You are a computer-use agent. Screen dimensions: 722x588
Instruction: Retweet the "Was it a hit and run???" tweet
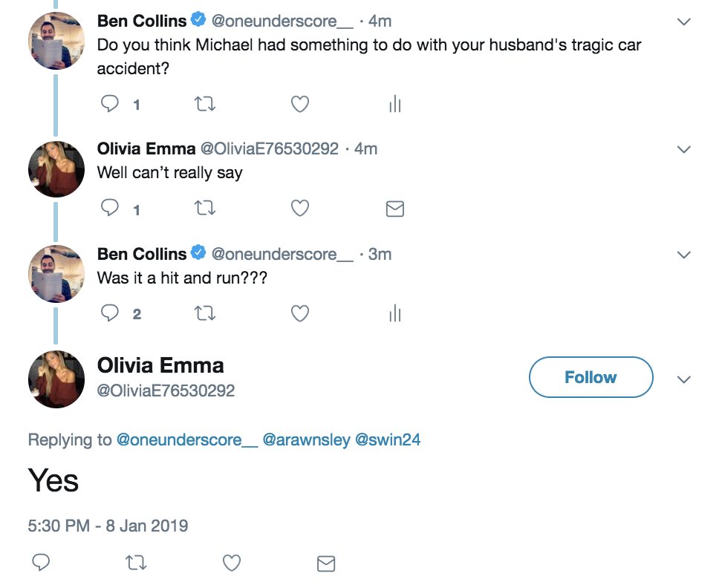[x=204, y=314]
